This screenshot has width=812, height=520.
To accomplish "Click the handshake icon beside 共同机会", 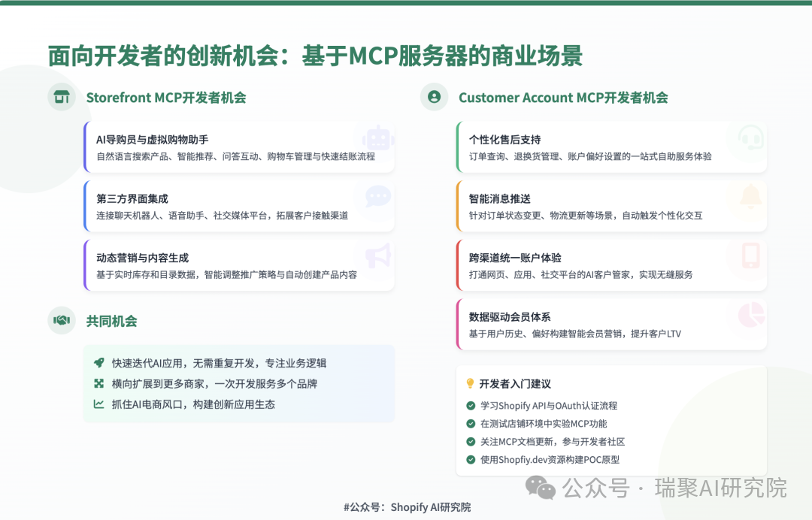I will (62, 320).
